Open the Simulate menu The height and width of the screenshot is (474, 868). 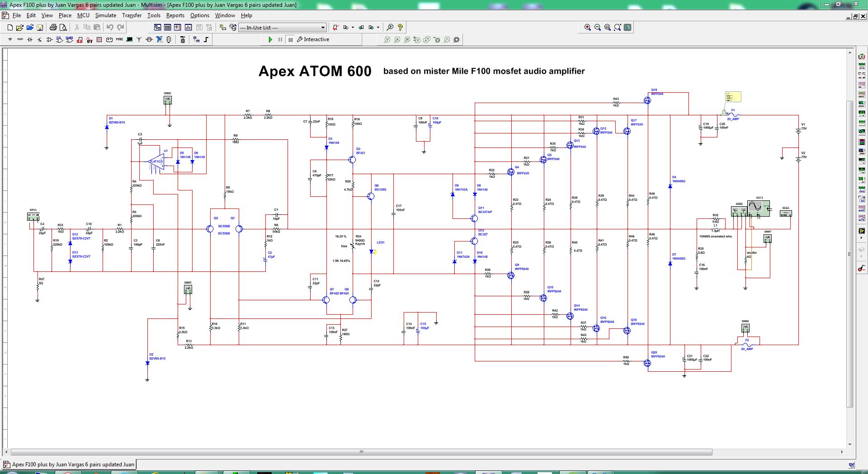(106, 15)
